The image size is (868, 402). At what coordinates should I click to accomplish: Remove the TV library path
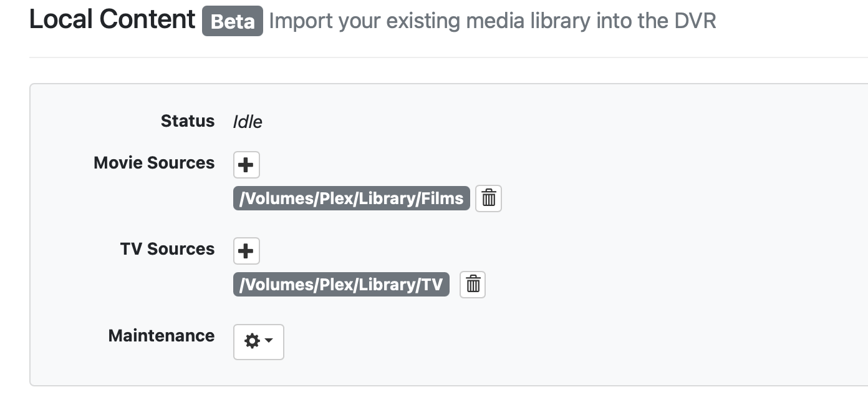[x=473, y=285]
